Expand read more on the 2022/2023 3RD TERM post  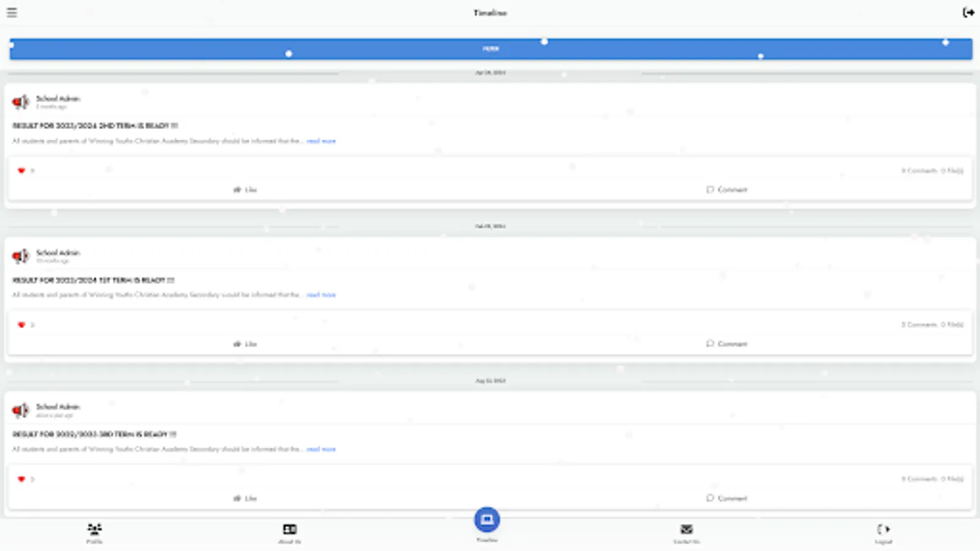(x=321, y=449)
